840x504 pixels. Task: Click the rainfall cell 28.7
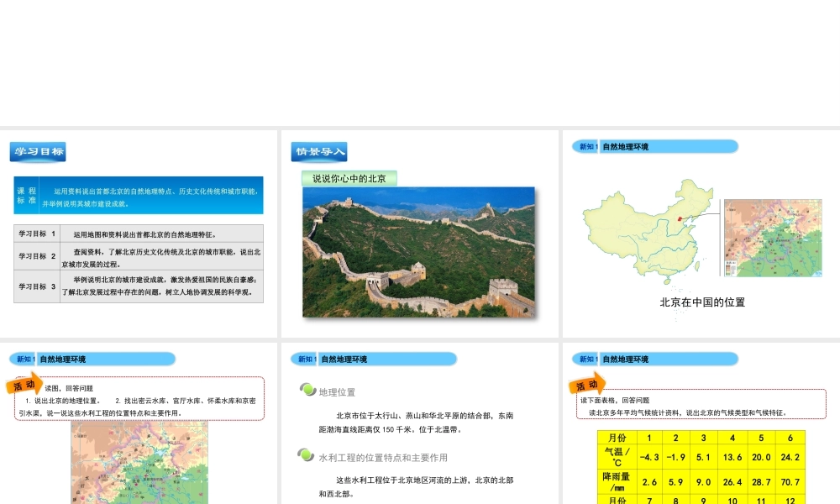click(761, 482)
